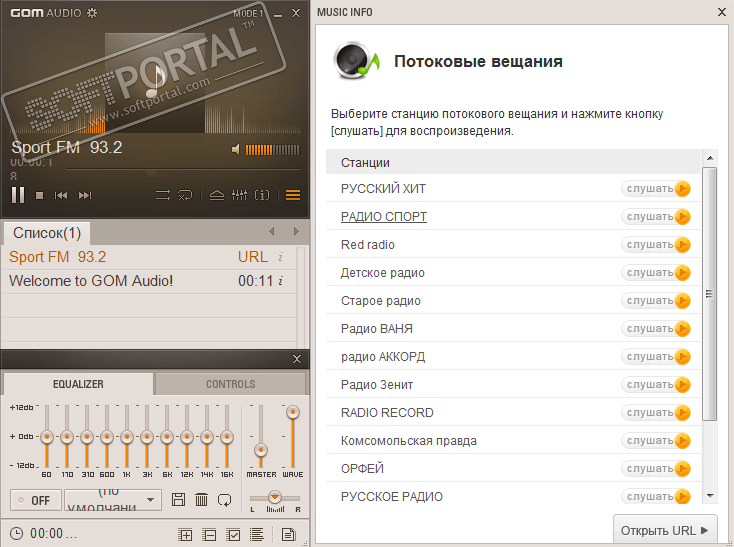Show music info panel icon

click(262, 195)
